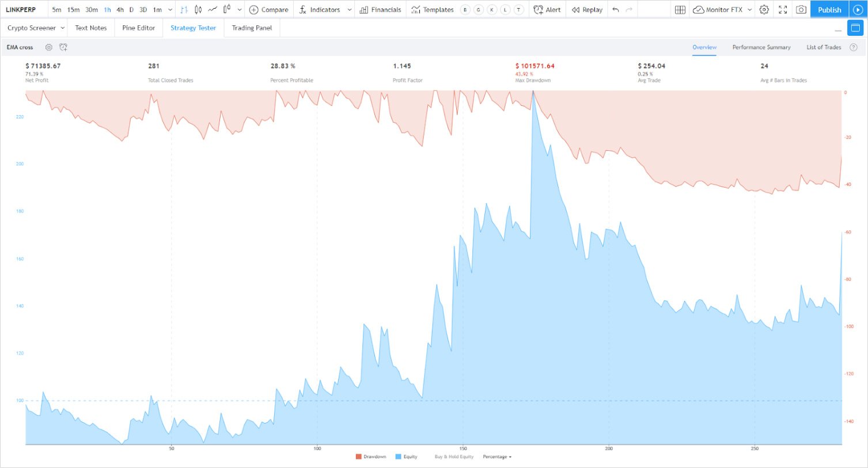The height and width of the screenshot is (468, 868).
Task: Switch to the Pine Editor tab
Action: tap(139, 28)
